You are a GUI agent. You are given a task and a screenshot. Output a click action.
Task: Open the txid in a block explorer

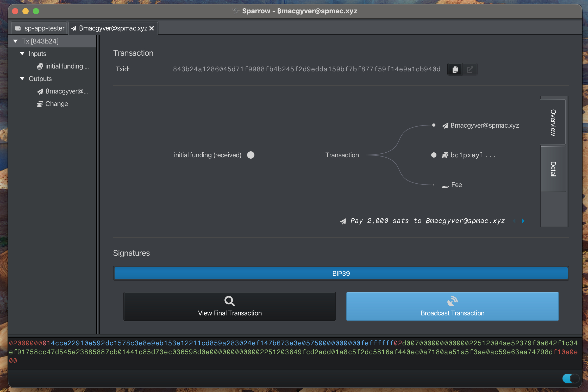[470, 69]
